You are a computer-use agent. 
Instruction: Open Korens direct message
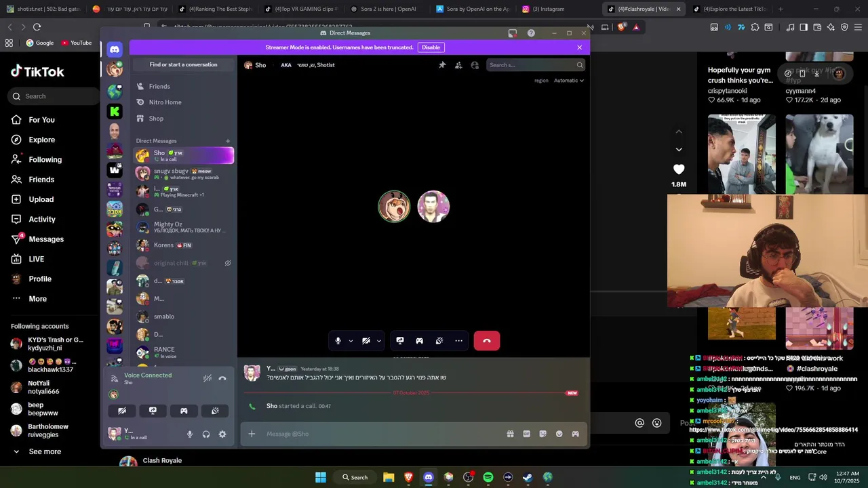[183, 245]
